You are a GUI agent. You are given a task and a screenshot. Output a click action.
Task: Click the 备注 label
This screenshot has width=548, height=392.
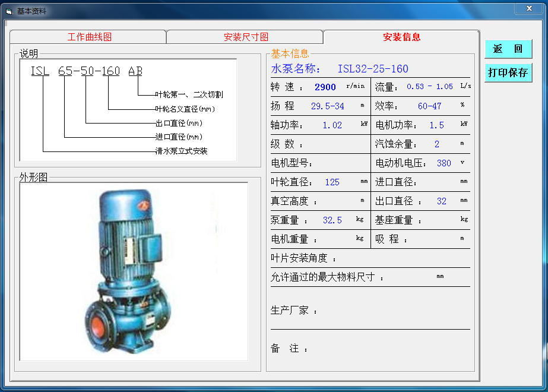point(289,348)
